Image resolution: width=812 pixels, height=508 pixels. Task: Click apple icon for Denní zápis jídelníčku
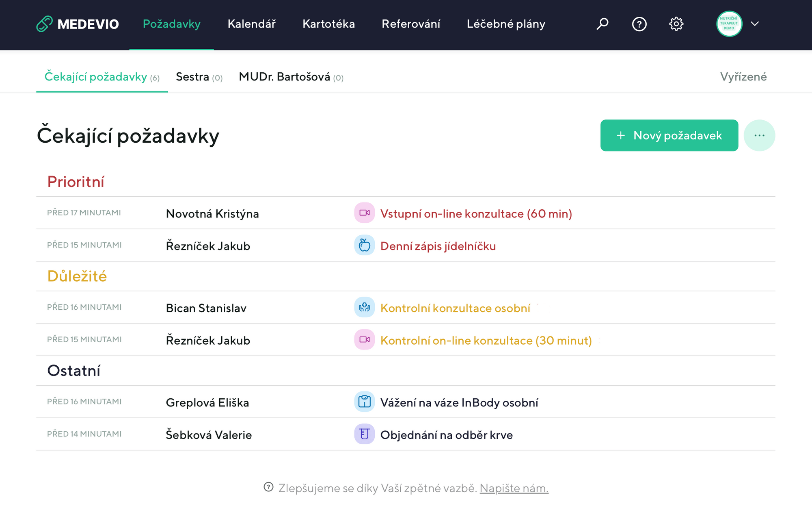pyautogui.click(x=364, y=245)
